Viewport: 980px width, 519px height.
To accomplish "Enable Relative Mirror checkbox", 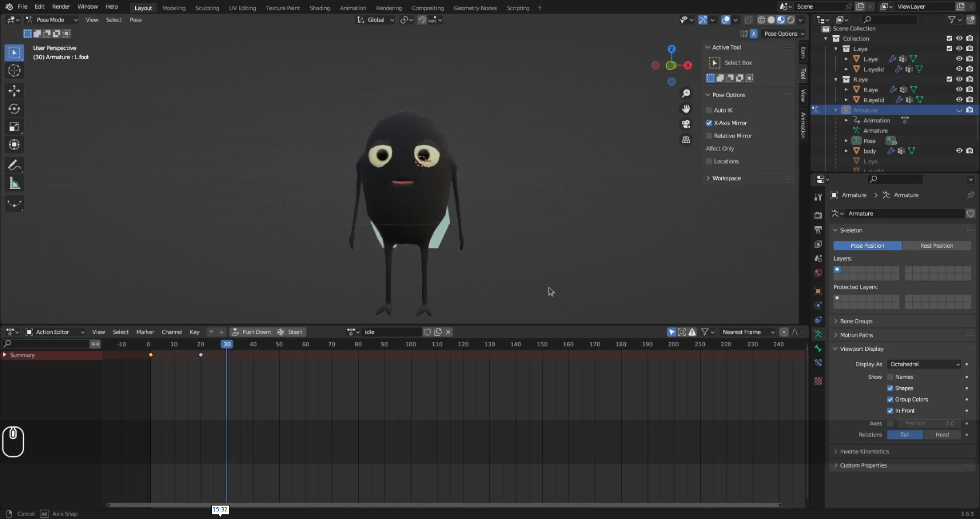I will coord(709,136).
